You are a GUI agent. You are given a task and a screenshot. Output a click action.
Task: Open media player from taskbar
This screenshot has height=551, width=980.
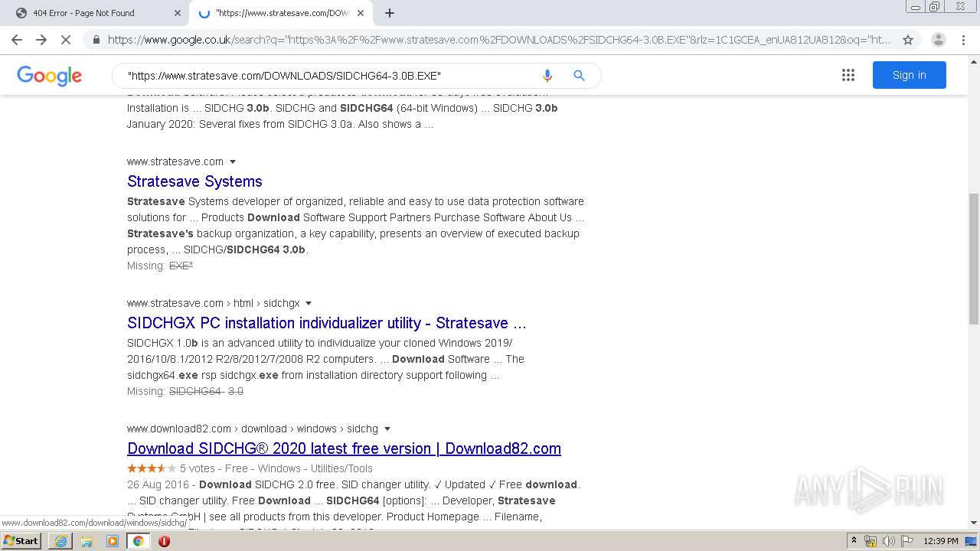pyautogui.click(x=113, y=541)
